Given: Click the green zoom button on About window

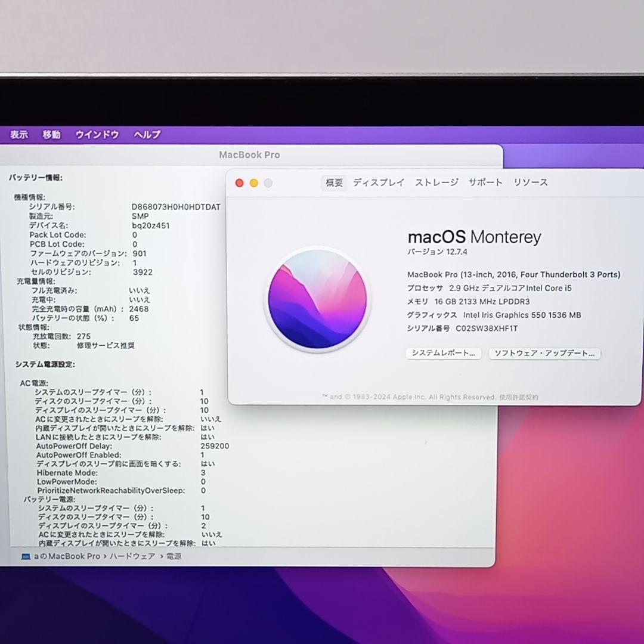Looking at the screenshot, I should click(268, 183).
